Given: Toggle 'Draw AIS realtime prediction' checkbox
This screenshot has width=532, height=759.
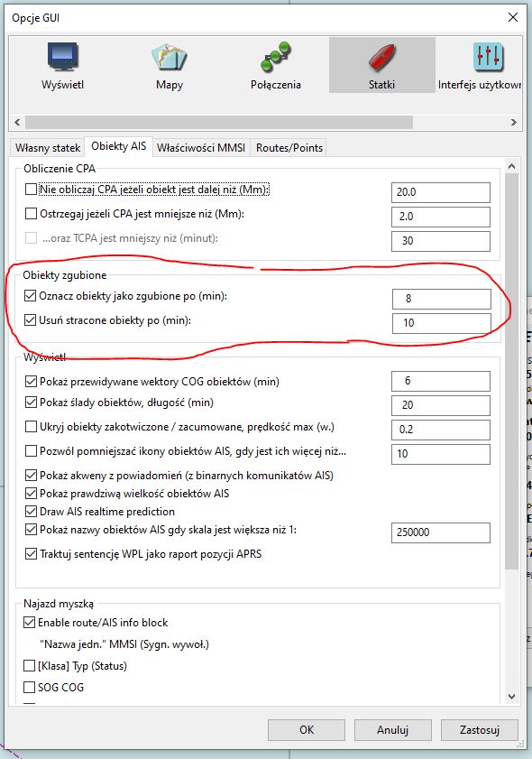Looking at the screenshot, I should coord(31,512).
